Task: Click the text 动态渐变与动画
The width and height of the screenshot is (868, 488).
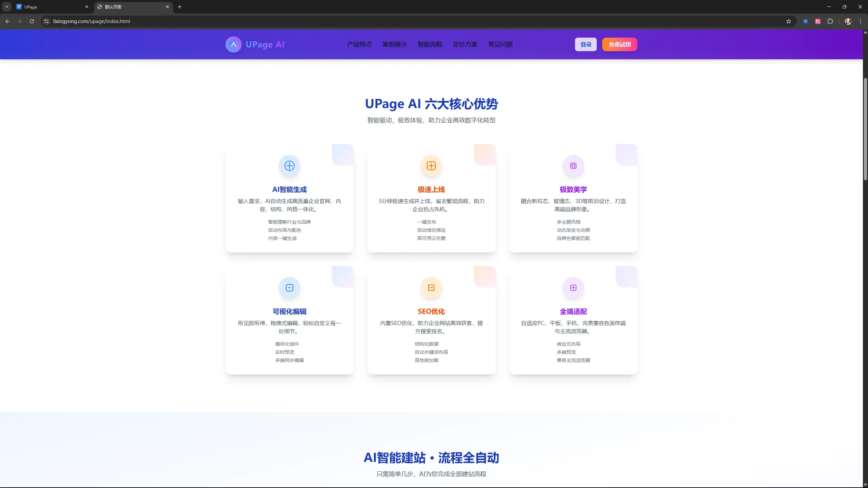Action: click(573, 230)
